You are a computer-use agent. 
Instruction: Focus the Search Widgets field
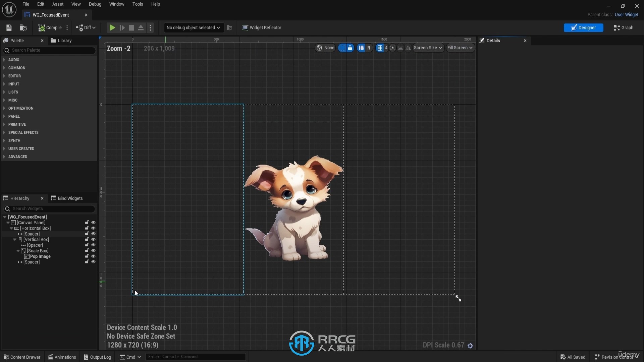pyautogui.click(x=50, y=208)
